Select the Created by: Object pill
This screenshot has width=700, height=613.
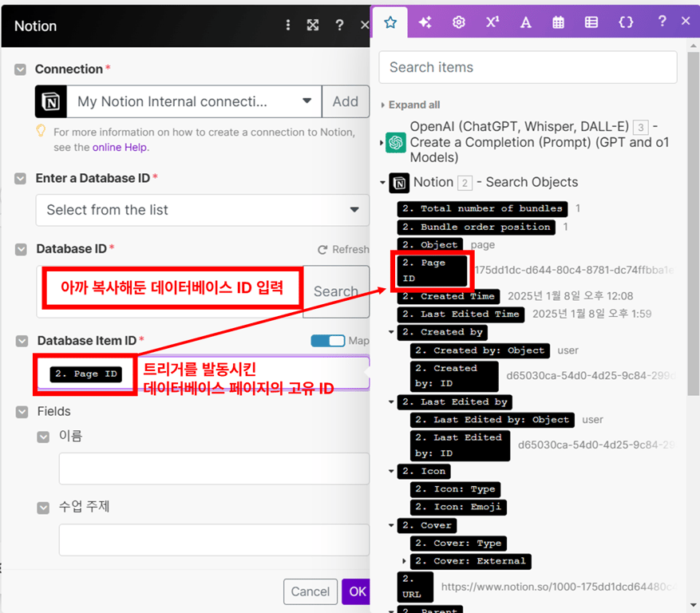[x=480, y=350]
